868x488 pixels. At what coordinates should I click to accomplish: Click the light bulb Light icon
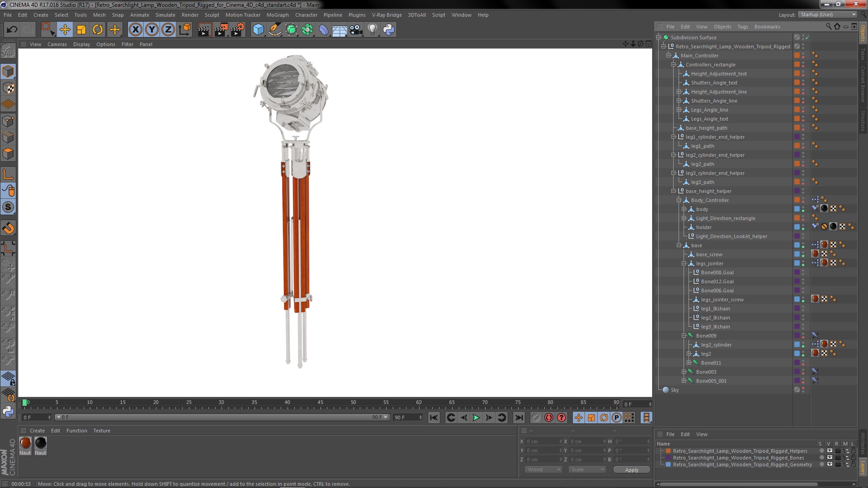[x=372, y=30]
